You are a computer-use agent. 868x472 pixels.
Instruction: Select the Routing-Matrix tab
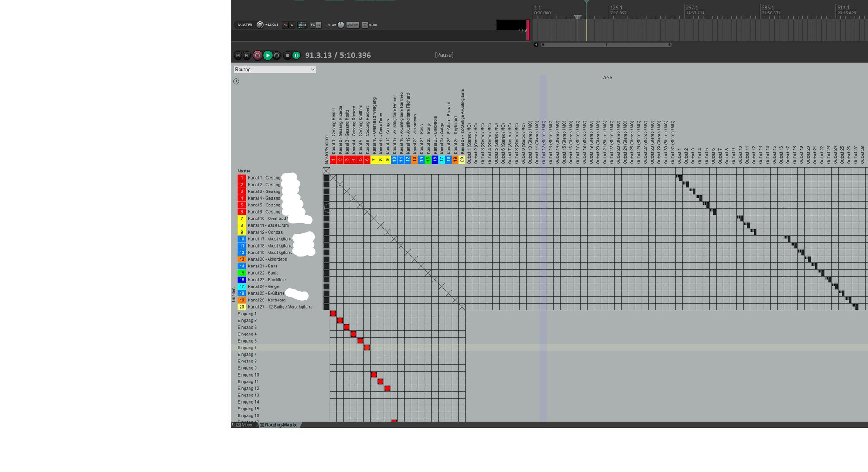(281, 425)
